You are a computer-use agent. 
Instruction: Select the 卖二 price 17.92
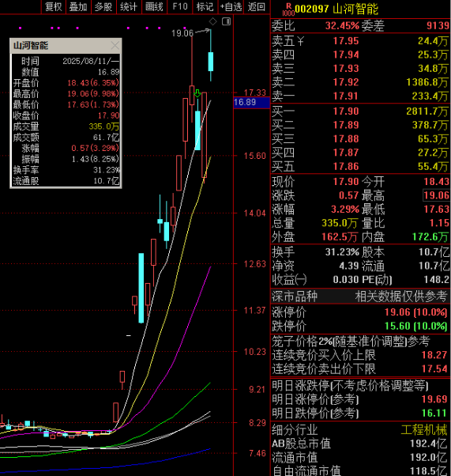[x=346, y=82]
